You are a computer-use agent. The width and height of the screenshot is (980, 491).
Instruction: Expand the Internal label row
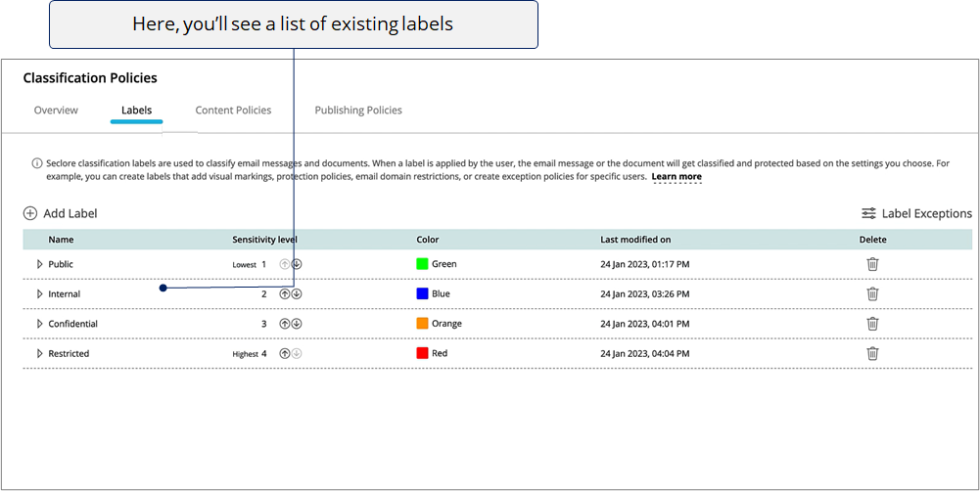click(40, 293)
